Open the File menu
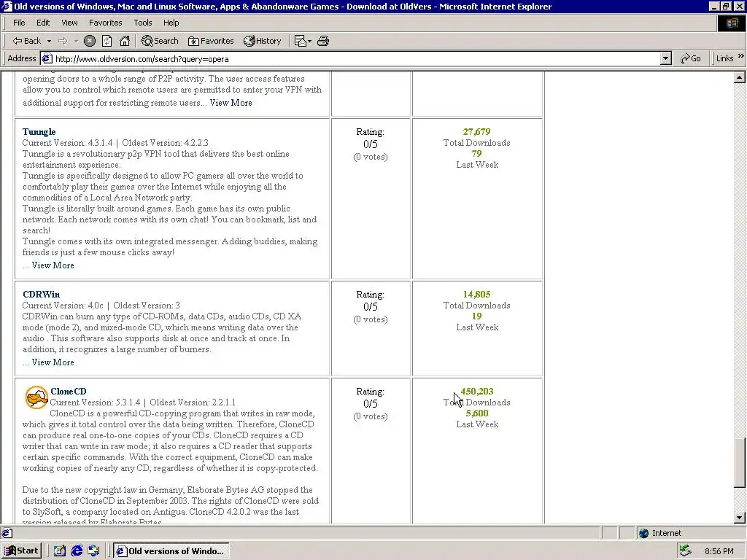Screen dimensions: 747x560 [x=19, y=23]
